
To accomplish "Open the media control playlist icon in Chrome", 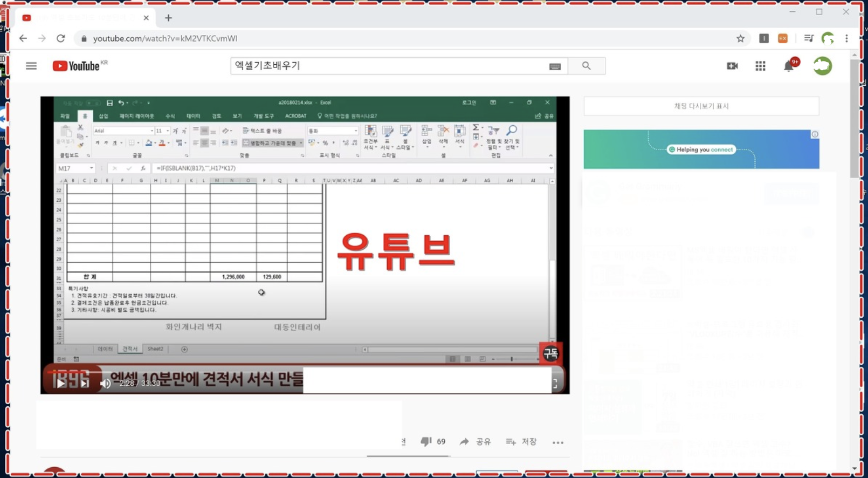I will click(x=808, y=38).
